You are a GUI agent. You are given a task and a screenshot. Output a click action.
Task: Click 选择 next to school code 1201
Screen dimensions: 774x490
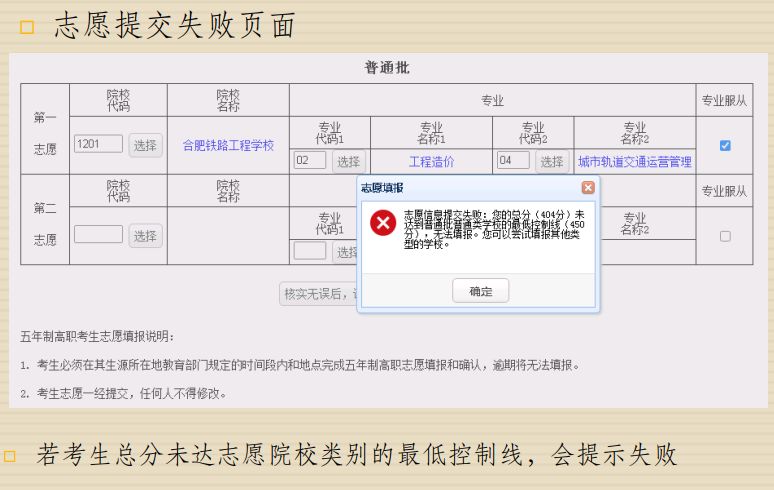pyautogui.click(x=145, y=145)
